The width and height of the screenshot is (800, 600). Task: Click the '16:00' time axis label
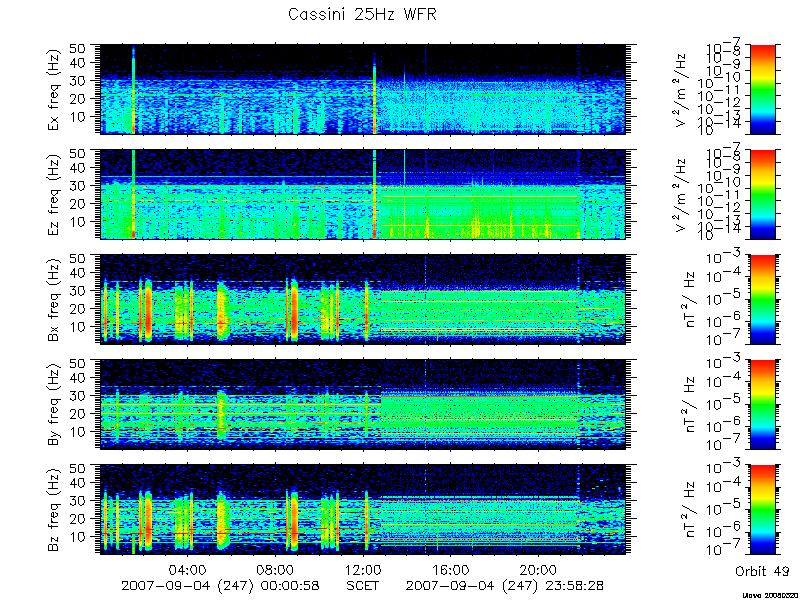(x=451, y=569)
